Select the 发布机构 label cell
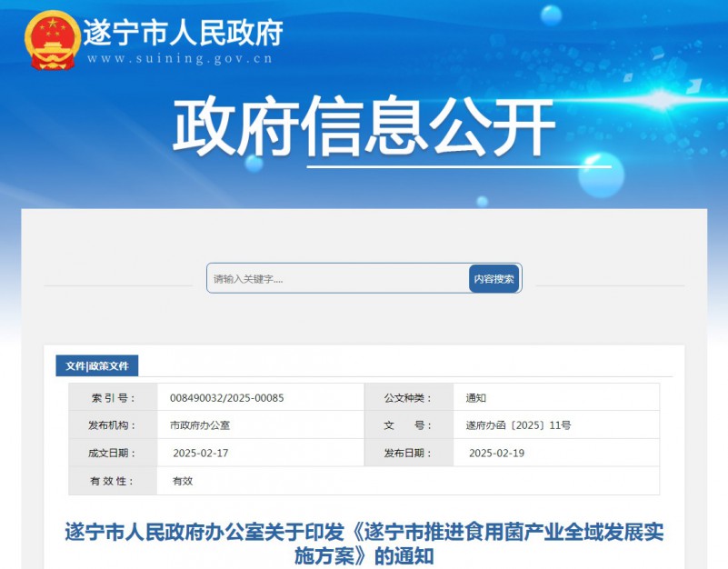The height and width of the screenshot is (569, 728). coord(113,425)
